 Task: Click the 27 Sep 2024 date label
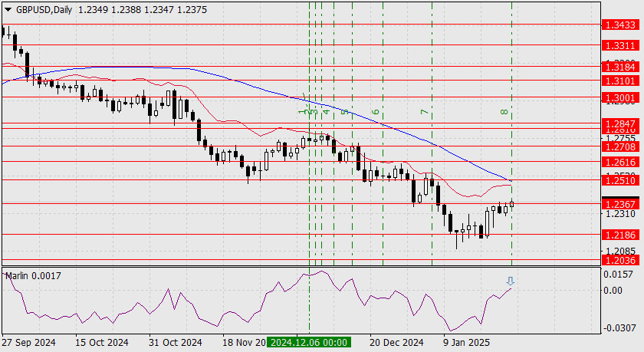(x=28, y=343)
